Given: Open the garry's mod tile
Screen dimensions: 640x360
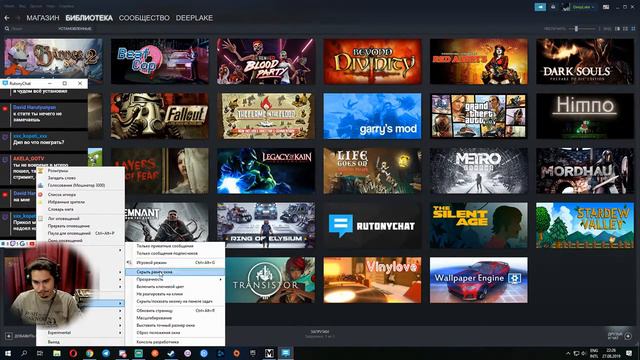Looking at the screenshot, I should tap(372, 116).
